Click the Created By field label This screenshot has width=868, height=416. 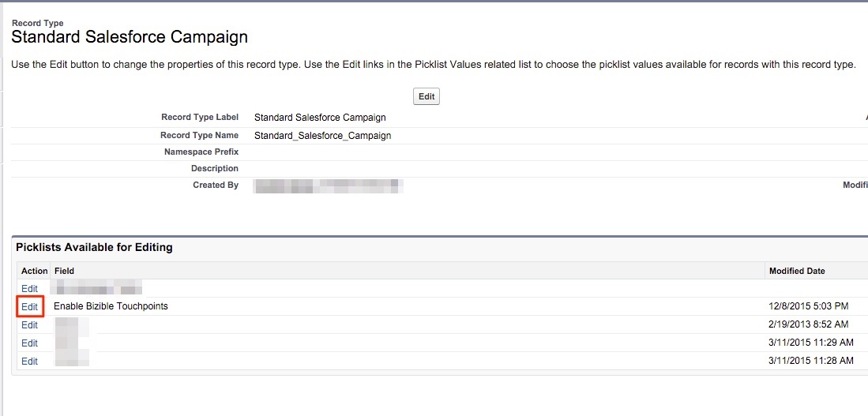[x=216, y=185]
